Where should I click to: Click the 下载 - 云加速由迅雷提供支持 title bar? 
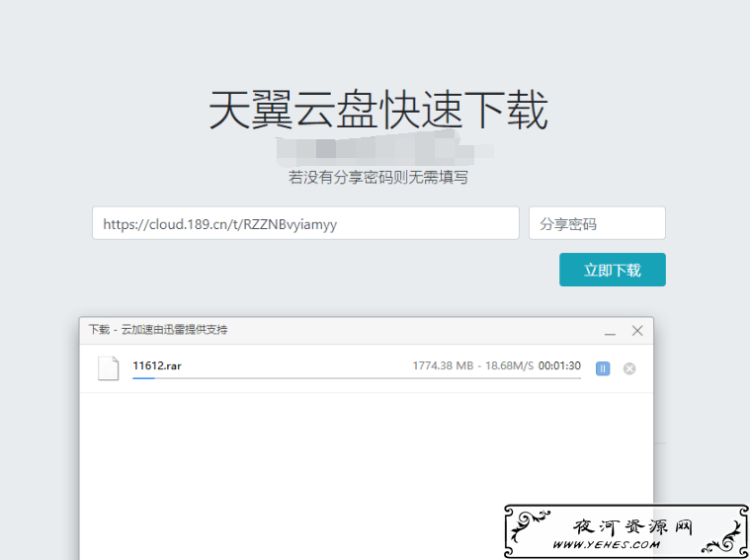(x=366, y=331)
